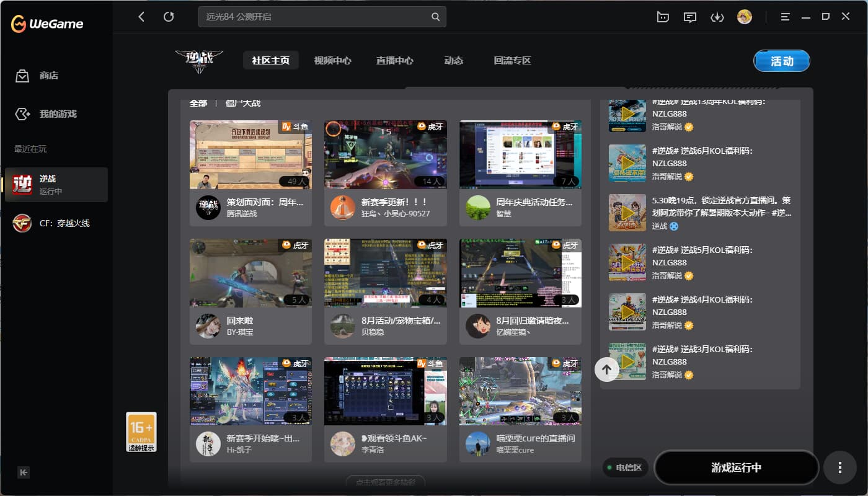Open the 5.30晚19点 post title text
Viewport: 868px width, 496px height.
coord(722,206)
